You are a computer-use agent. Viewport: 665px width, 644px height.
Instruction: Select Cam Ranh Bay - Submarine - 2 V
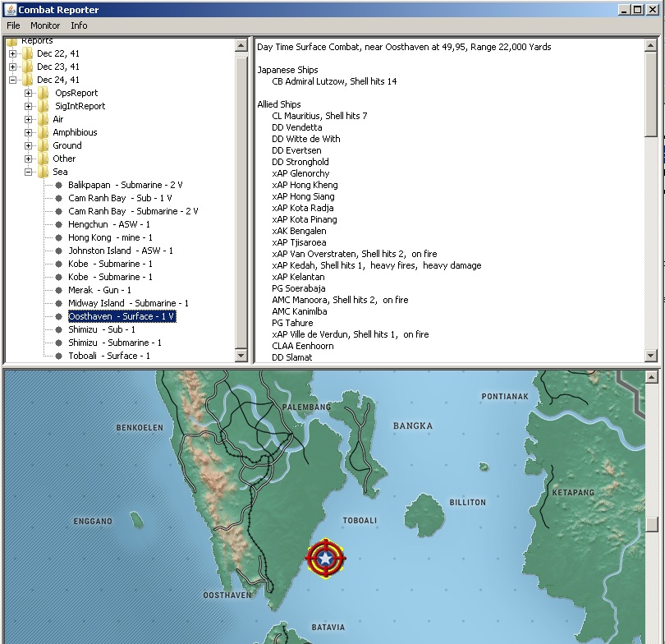click(133, 211)
